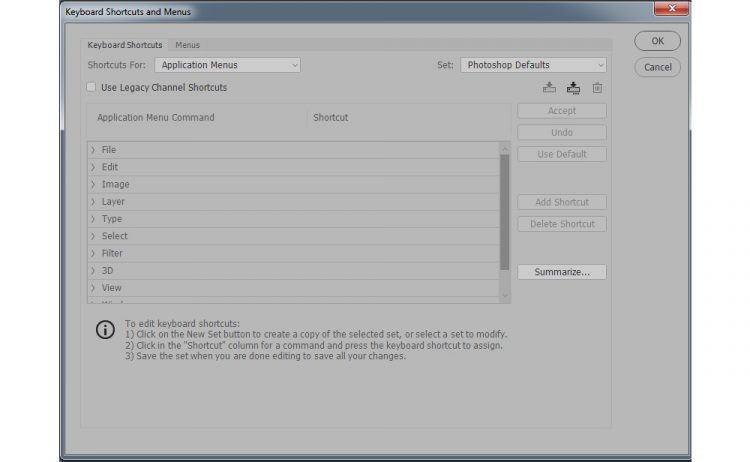Click the Accept button
750x462 pixels.
point(562,110)
